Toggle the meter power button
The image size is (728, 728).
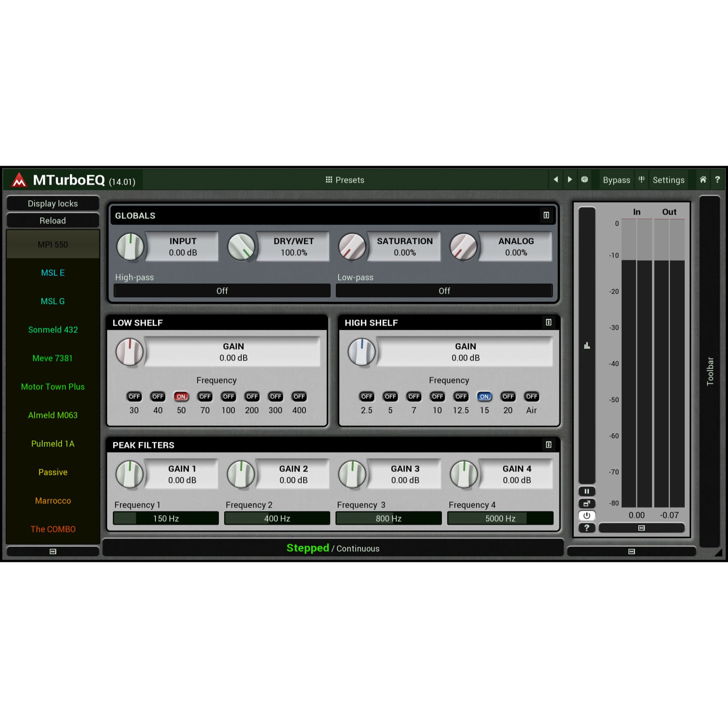[x=587, y=515]
